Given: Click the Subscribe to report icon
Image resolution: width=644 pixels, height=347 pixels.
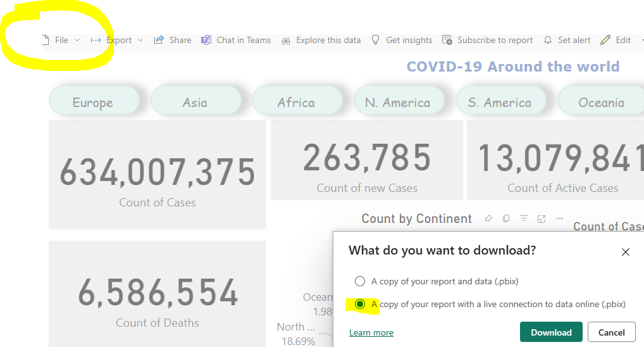Looking at the screenshot, I should 447,40.
